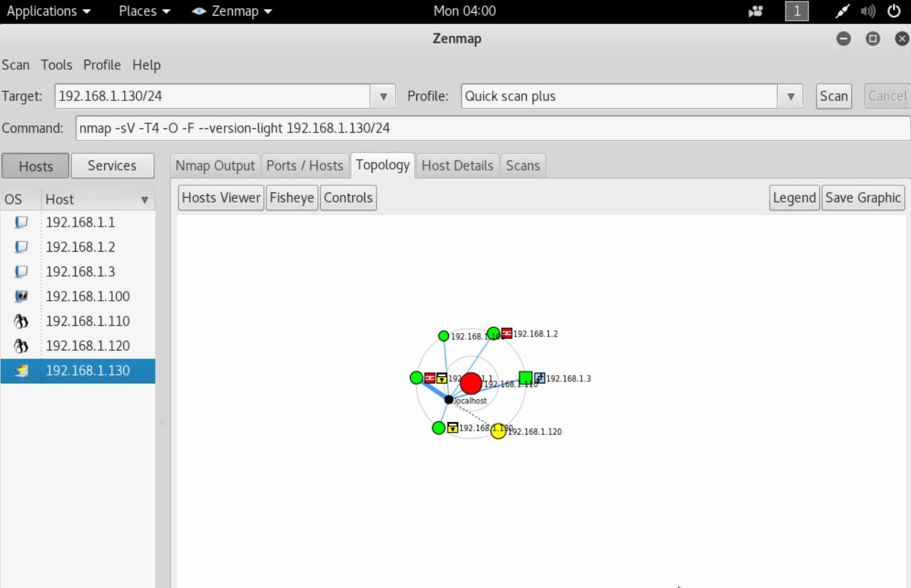911x588 pixels.
Task: Toggle the Legend display
Action: (x=793, y=197)
